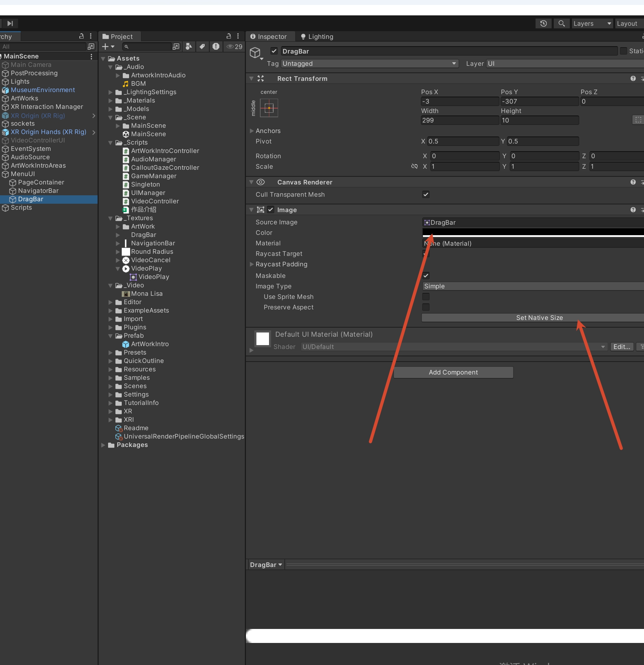
Task: Open XR Origin Hands prefab arrow
Action: (93, 132)
